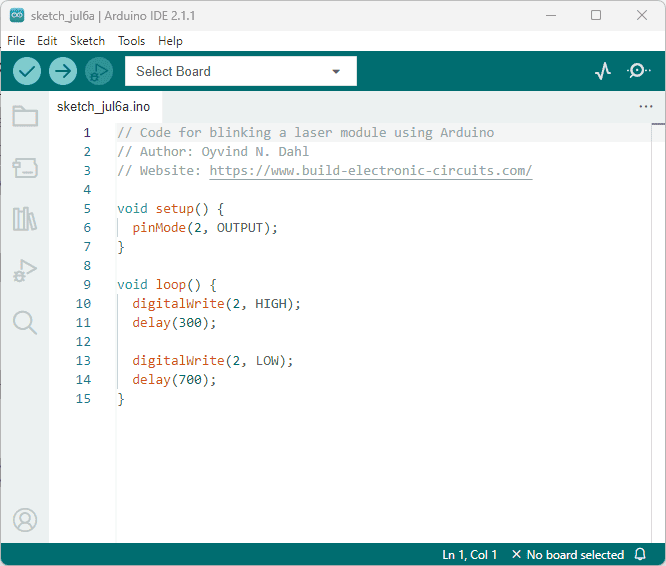This screenshot has width=666, height=566.
Task: Open the Library Manager sidebar
Action: [25, 219]
